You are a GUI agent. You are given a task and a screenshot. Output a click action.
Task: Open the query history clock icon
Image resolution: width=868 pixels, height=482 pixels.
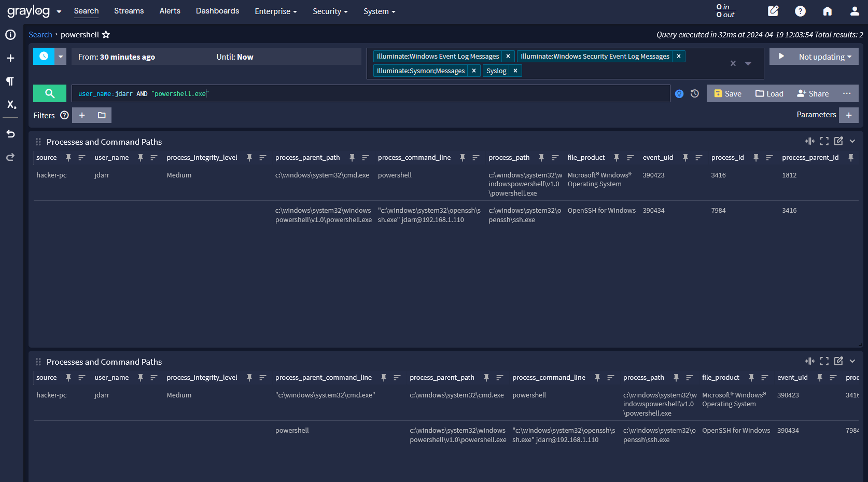[x=695, y=93]
